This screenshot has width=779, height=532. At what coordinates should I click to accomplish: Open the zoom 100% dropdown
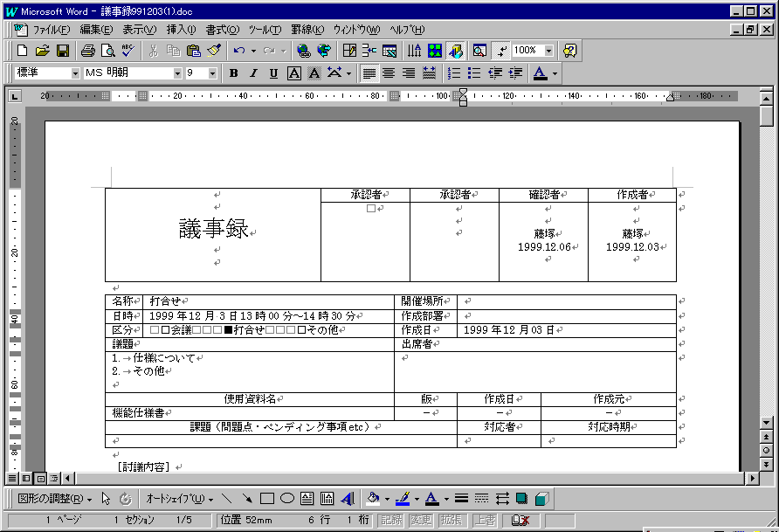point(548,51)
